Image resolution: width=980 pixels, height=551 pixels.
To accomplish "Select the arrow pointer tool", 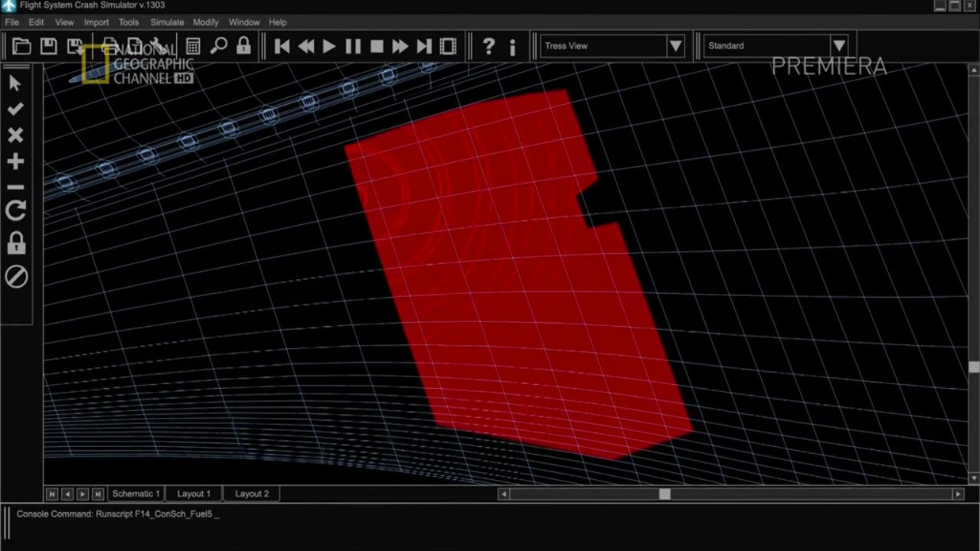I will coord(15,83).
